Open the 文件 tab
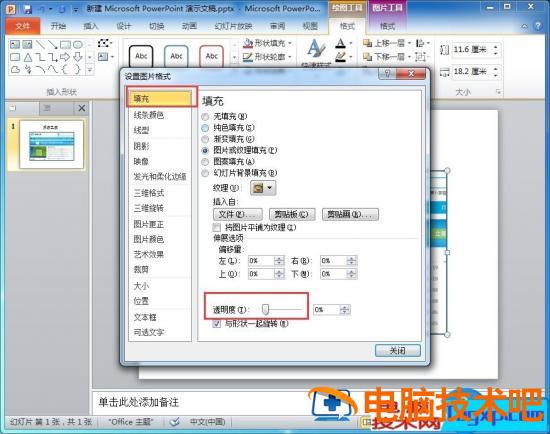The height and width of the screenshot is (434, 550). click(x=23, y=26)
